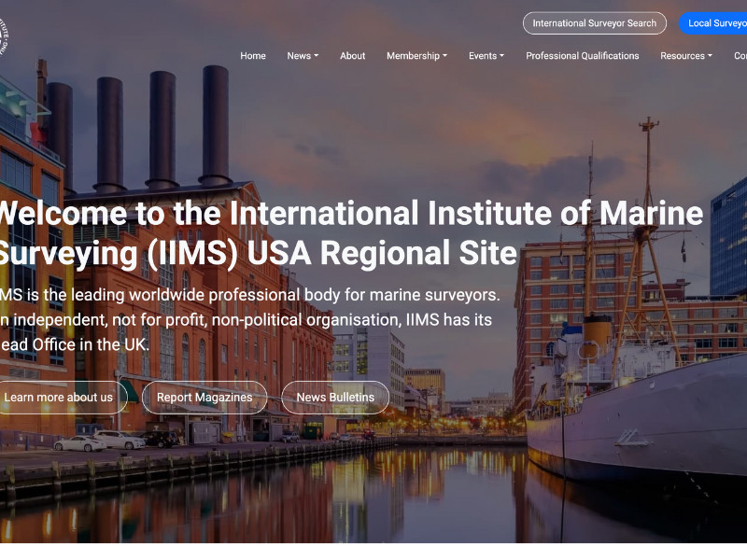
Task: Click the International Surveyor Search button
Action: coord(594,23)
